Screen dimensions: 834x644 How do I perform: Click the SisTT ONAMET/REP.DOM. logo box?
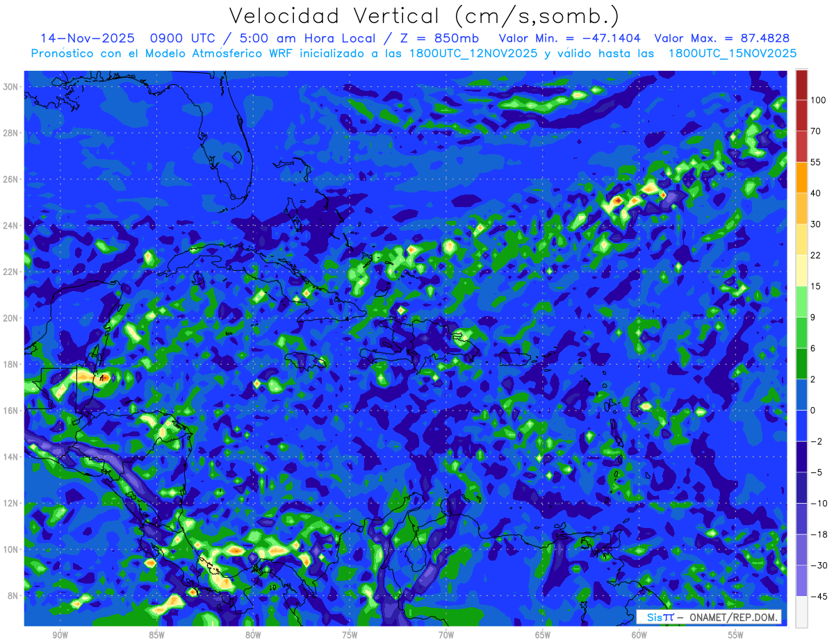709,617
